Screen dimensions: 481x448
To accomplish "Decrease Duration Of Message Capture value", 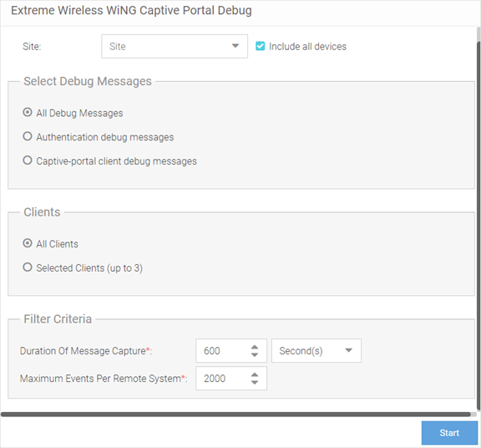I will click(x=255, y=354).
